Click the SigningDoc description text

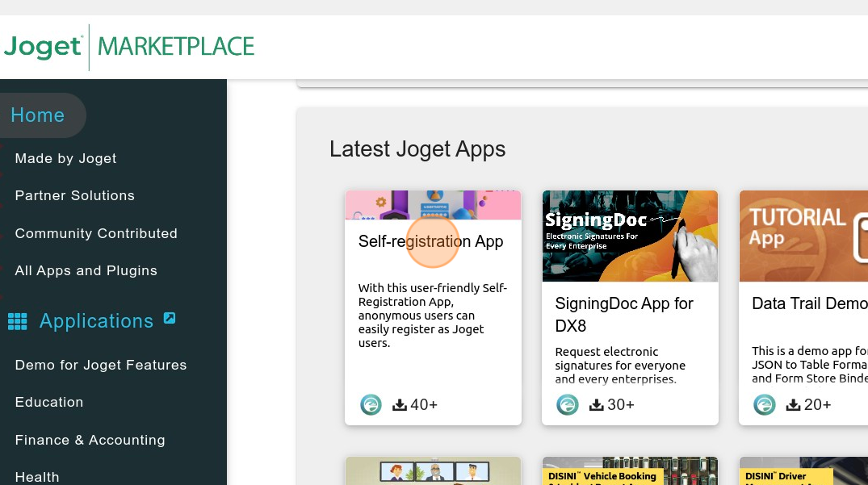point(620,366)
